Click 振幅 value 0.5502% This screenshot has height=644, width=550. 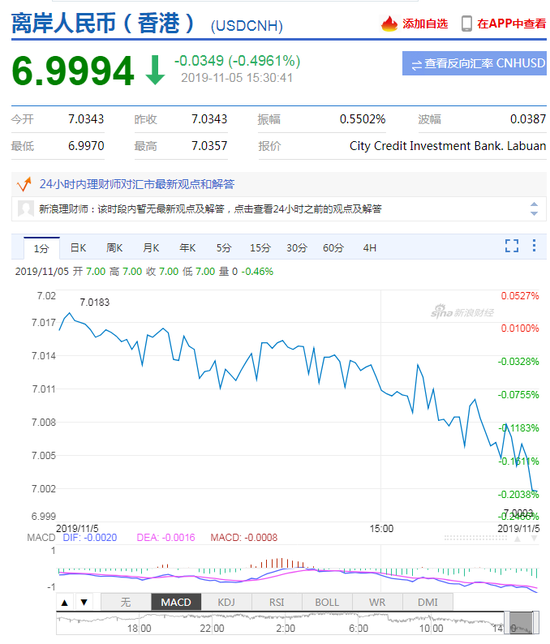pos(362,119)
